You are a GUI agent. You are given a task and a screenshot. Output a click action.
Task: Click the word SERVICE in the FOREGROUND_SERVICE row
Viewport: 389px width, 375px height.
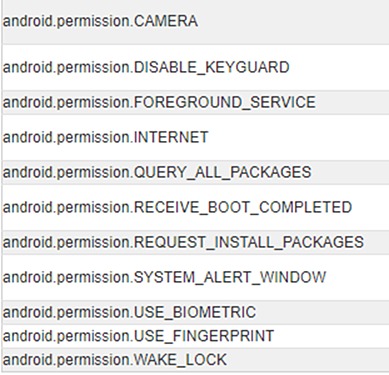[x=282, y=102]
